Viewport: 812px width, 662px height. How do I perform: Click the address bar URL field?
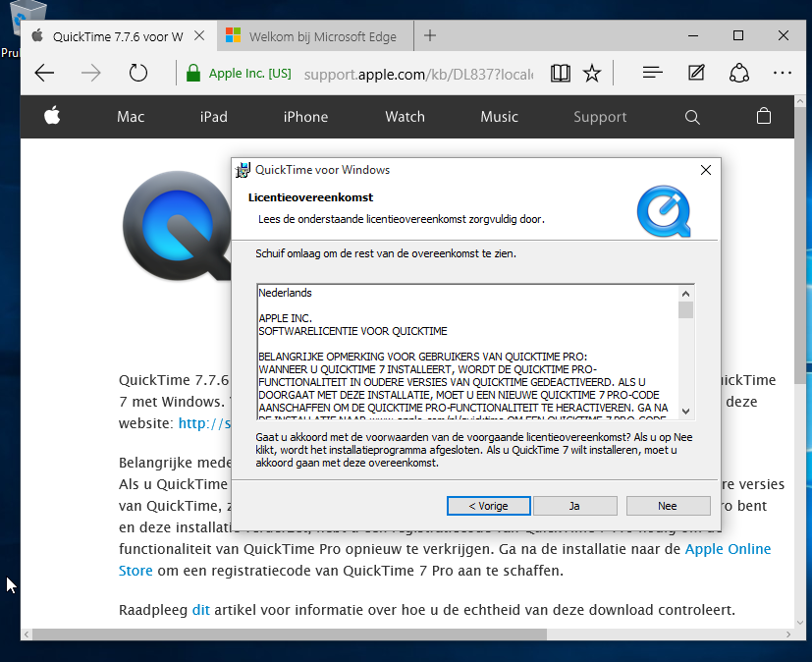[x=418, y=74]
